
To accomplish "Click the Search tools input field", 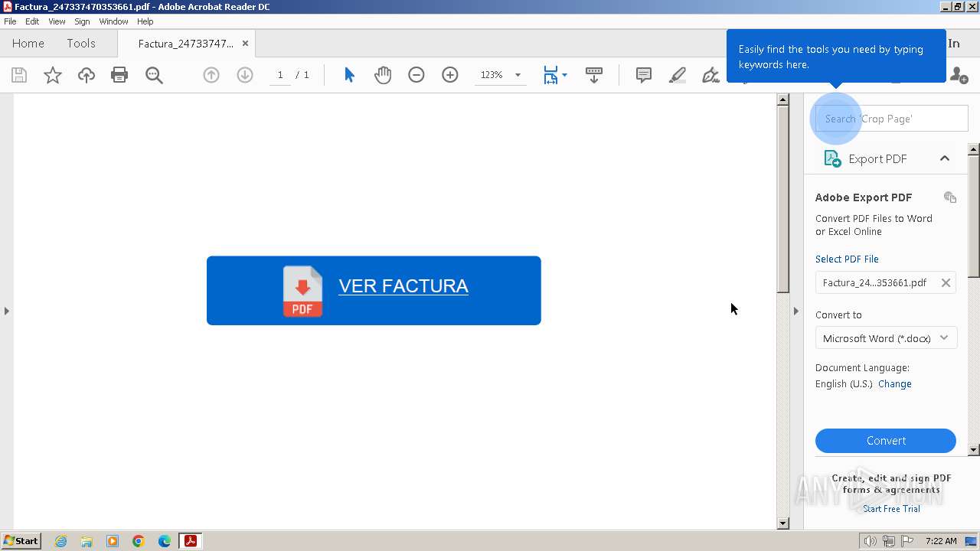I will pos(892,119).
